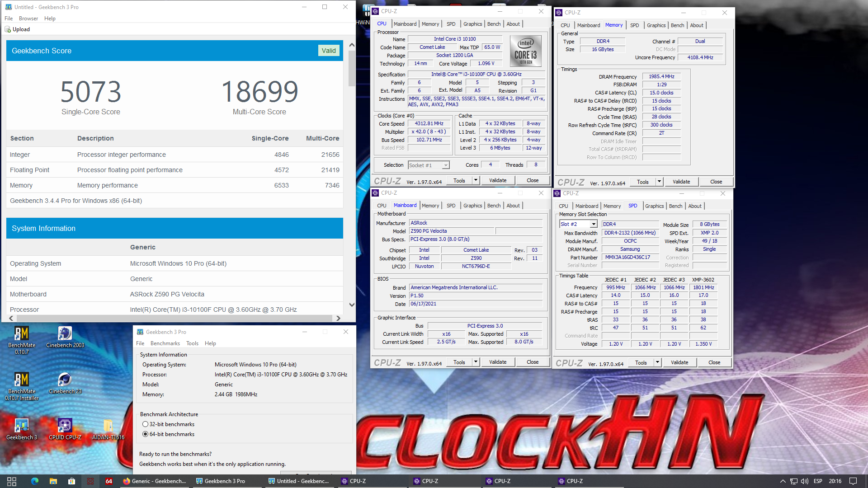Click the Z590 PG Velocita model field
Image resolution: width=868 pixels, height=488 pixels.
452,231
